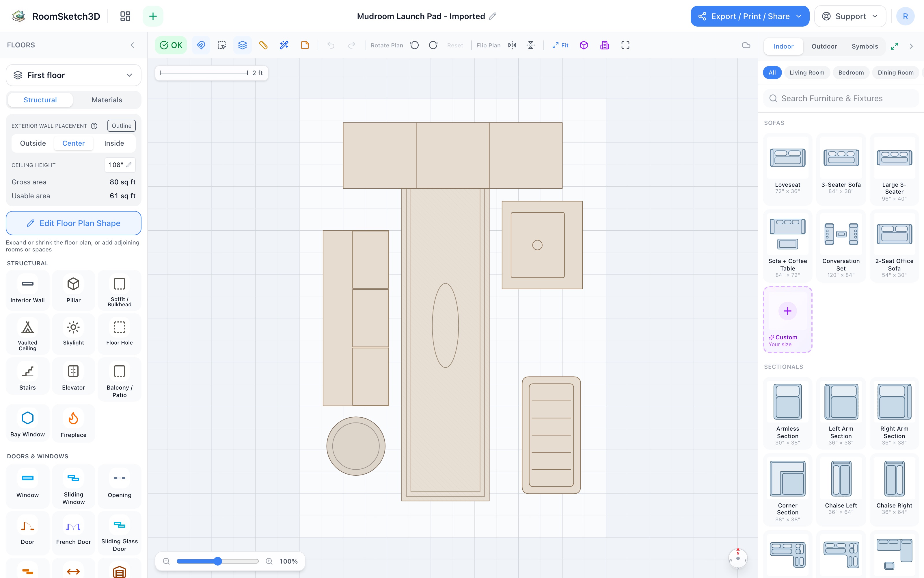Rotate plan counter-clockwise
The width and height of the screenshot is (924, 578).
[x=415, y=45]
